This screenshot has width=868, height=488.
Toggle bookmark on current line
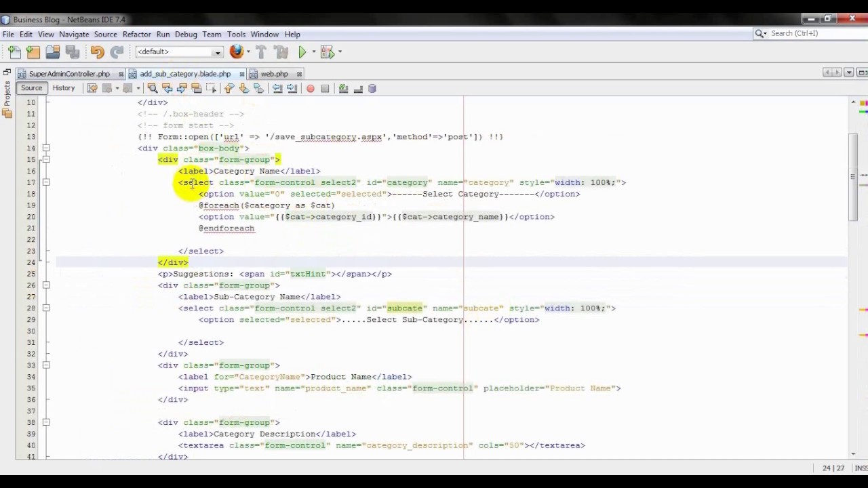coord(258,88)
